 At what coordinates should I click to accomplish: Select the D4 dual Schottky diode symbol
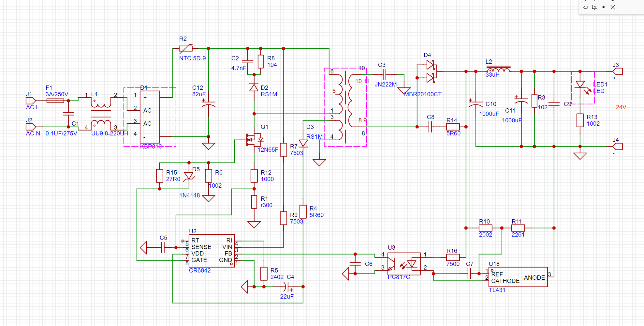coord(431,71)
